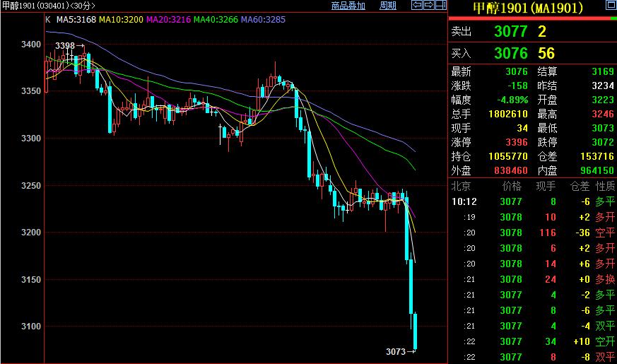
Task: Select the blue MA60:3285 indicator label
Action: (263, 19)
